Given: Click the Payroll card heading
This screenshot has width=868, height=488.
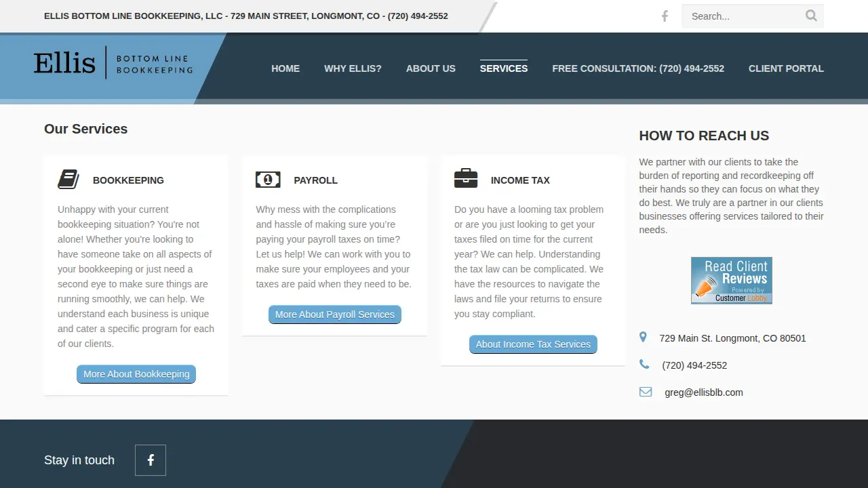Looking at the screenshot, I should pyautogui.click(x=315, y=180).
